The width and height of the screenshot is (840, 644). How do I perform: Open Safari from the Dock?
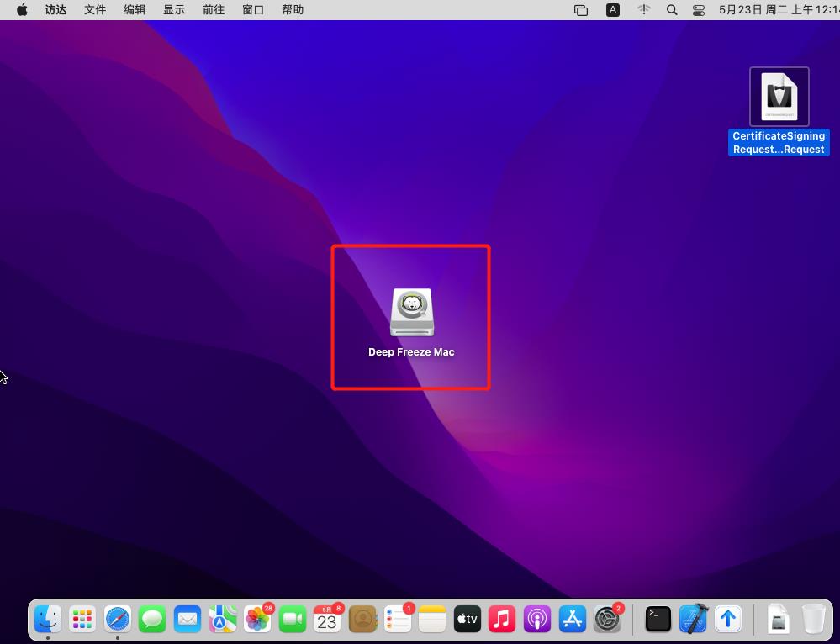[118, 620]
